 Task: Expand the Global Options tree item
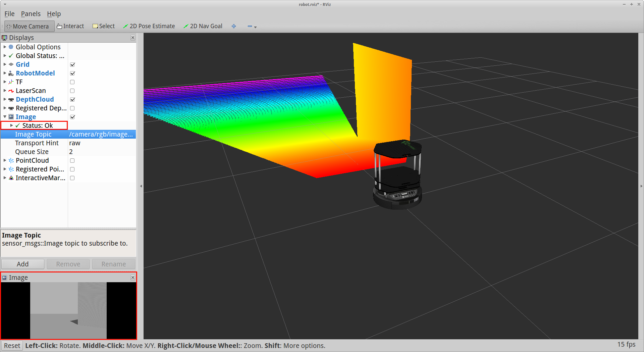[5, 47]
